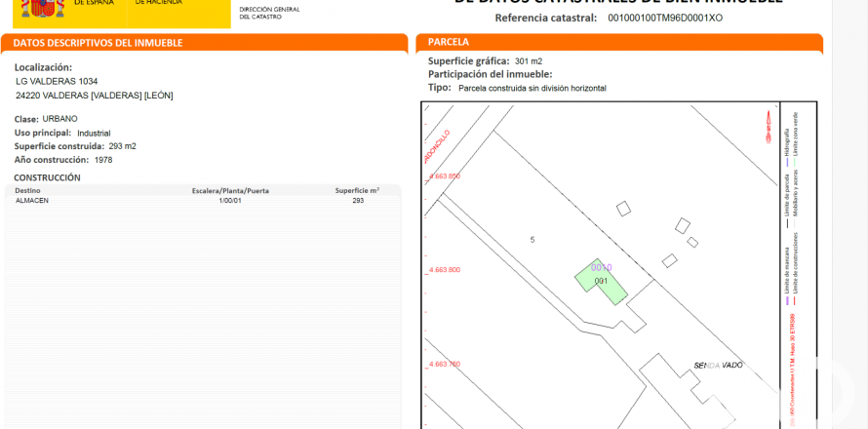Screen dimensions: 868x429
Task: Click the Uso principal label
Action: (x=43, y=133)
